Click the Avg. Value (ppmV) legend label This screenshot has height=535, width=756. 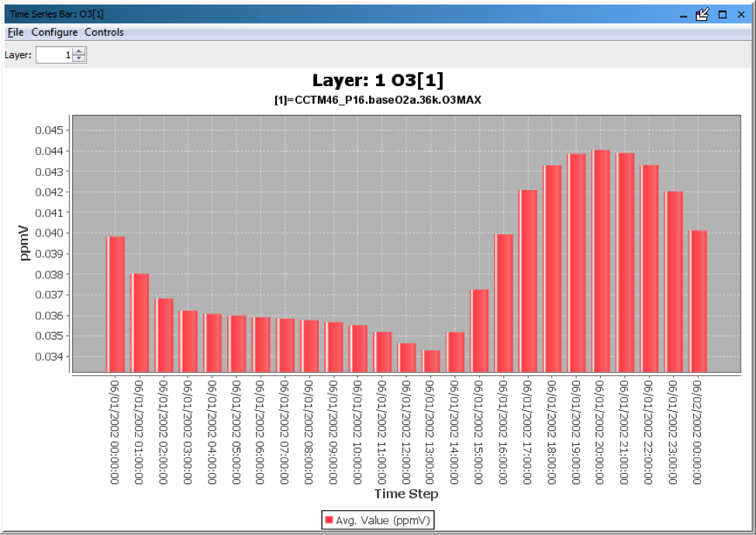pos(383,520)
